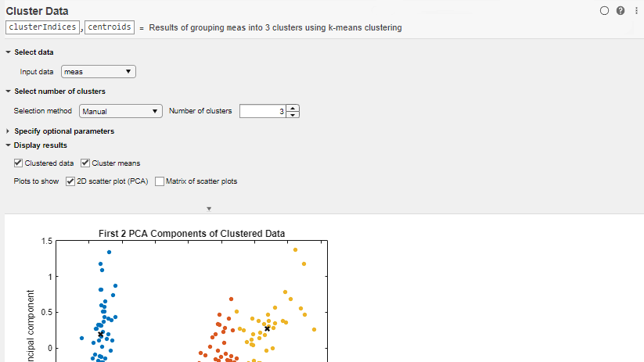
Task: Open the Input data dropdown showing meas
Action: coord(98,72)
